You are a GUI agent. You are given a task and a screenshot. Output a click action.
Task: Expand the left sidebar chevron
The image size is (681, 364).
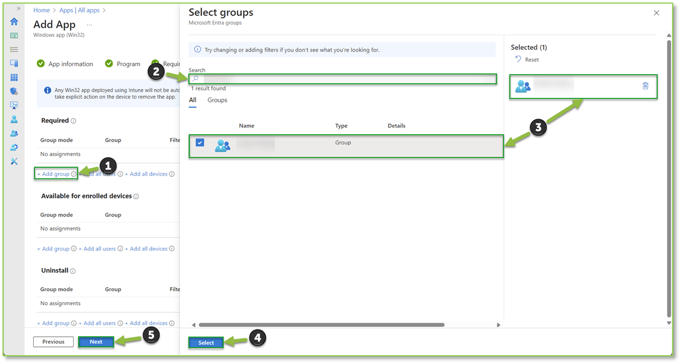point(18,8)
